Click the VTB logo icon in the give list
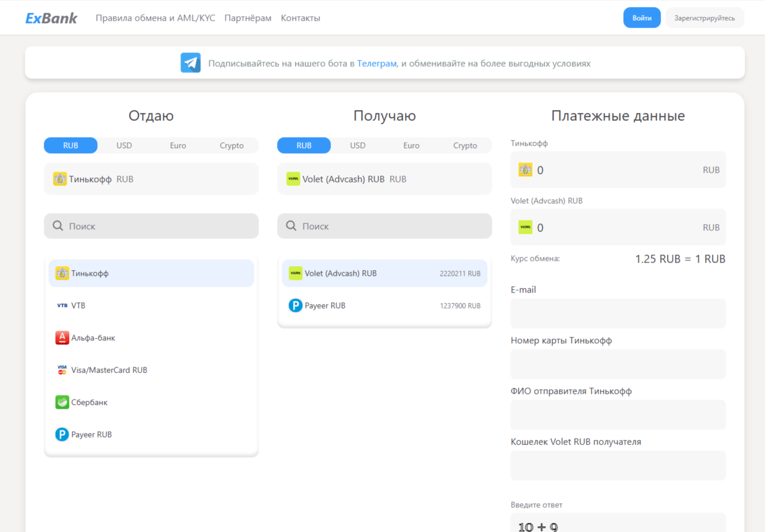Screen dimensions: 765x532 [x=62, y=306]
